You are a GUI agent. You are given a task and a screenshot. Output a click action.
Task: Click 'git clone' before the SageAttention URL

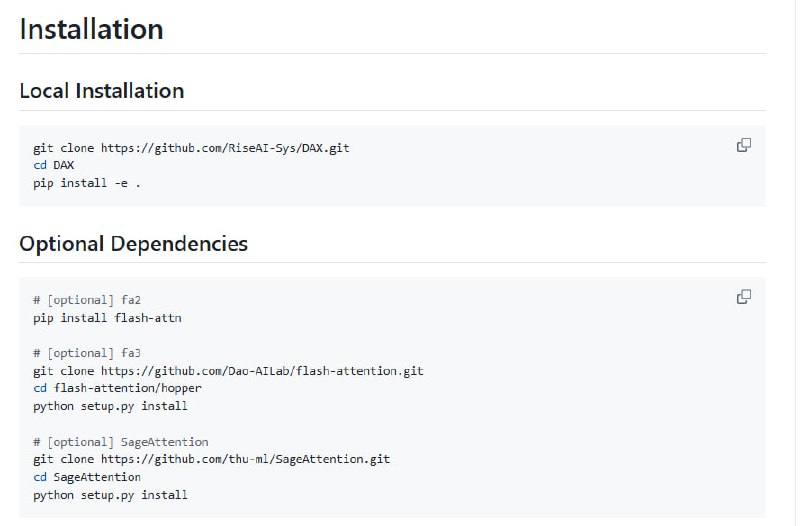pos(63,459)
